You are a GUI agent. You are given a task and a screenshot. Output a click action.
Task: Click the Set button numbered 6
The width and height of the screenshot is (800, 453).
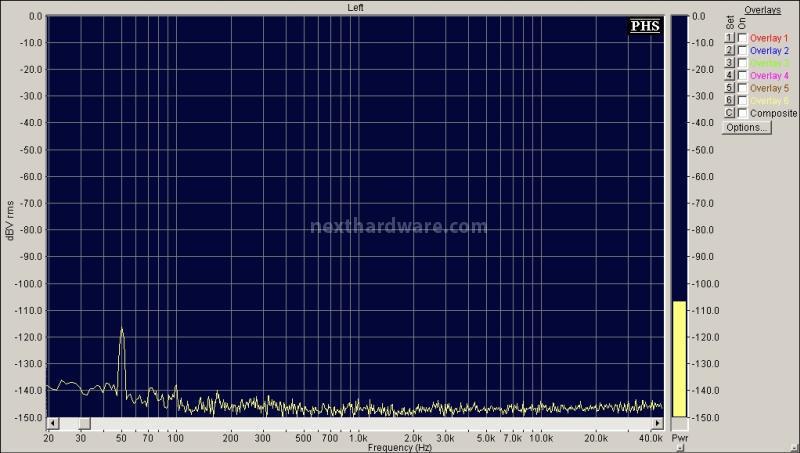pyautogui.click(x=730, y=100)
